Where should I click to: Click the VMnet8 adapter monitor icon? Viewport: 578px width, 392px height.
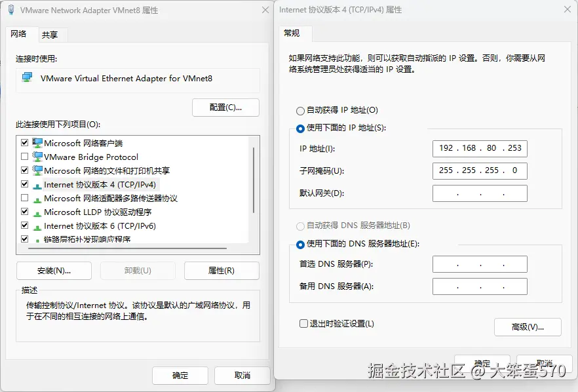point(27,77)
